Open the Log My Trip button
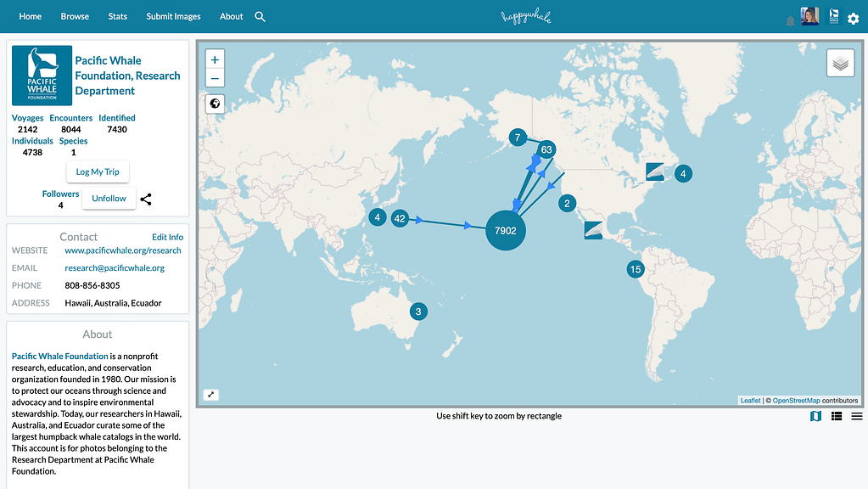The image size is (868, 489). click(98, 171)
